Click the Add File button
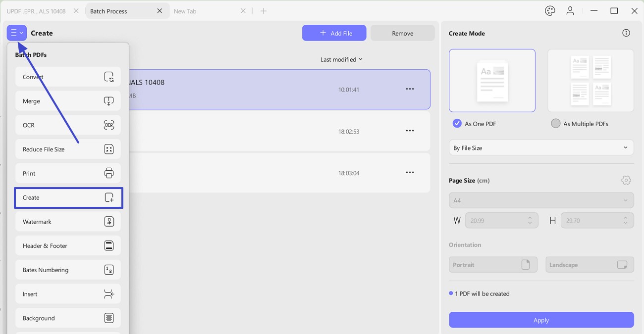Screen dimensions: 644x334 pos(334,33)
